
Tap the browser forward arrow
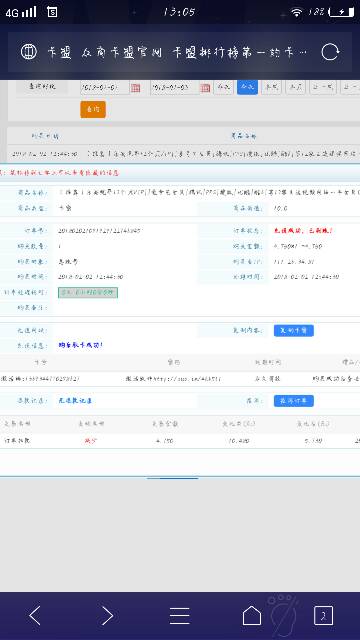click(107, 616)
